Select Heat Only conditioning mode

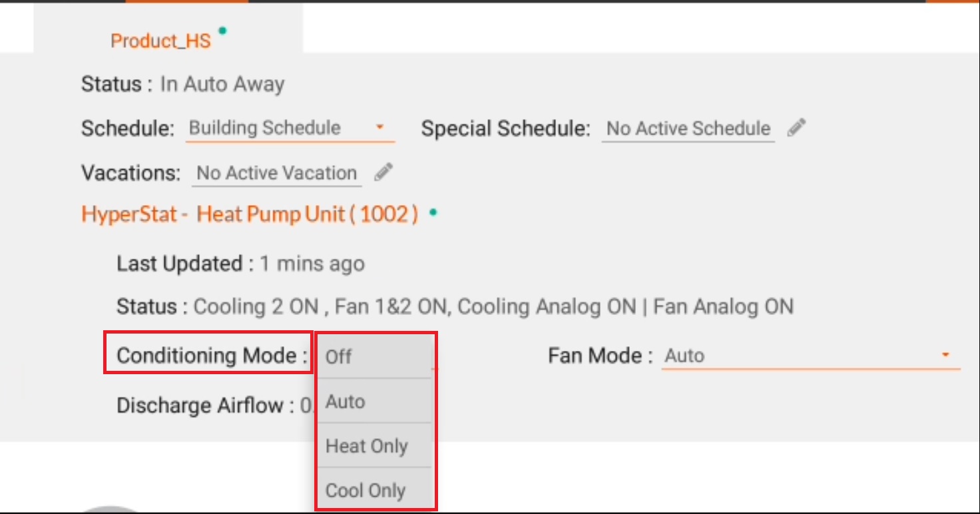tap(375, 445)
